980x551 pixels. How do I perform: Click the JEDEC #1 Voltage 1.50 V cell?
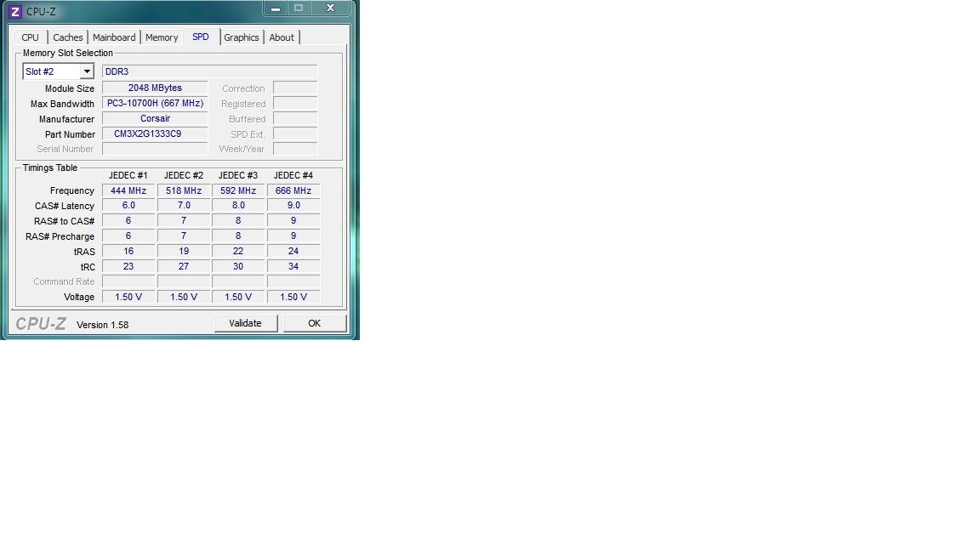click(128, 297)
